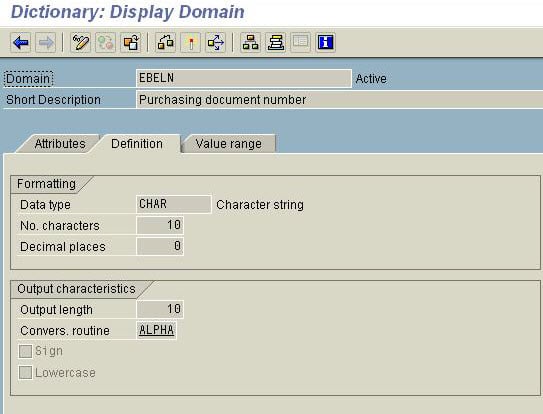Open the Other object icon

(131, 43)
